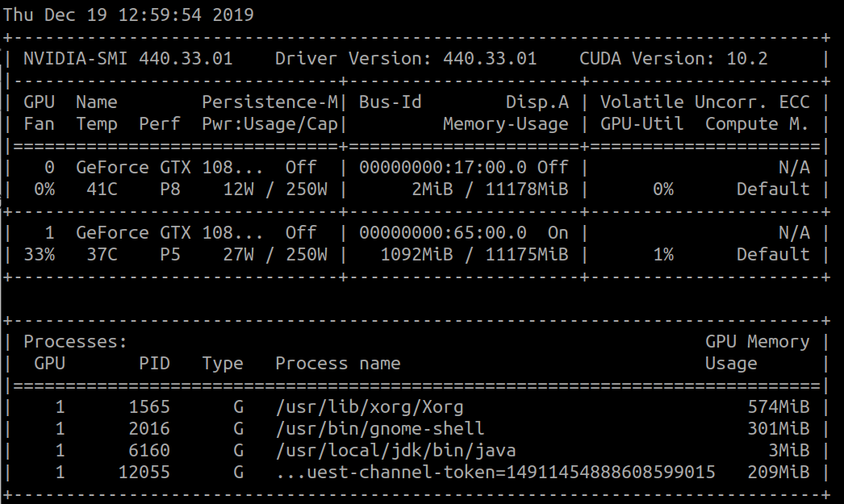Click the Compute M. header

[x=758, y=123]
